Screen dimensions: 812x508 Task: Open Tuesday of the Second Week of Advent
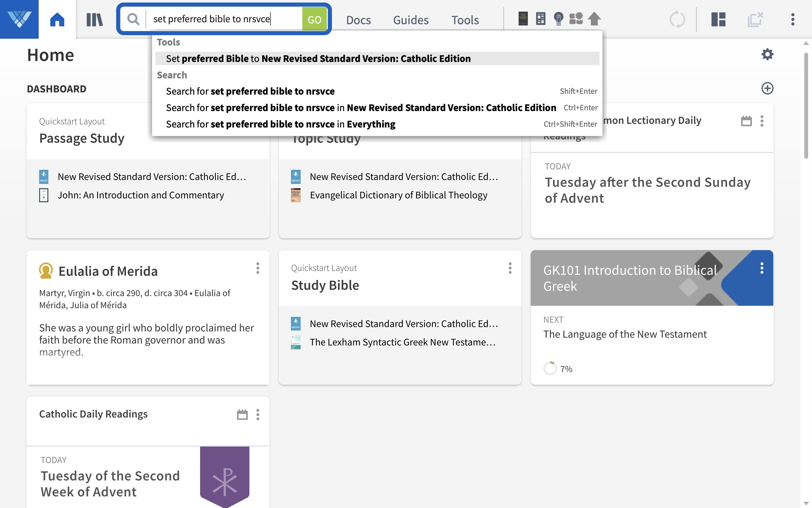coord(110,484)
